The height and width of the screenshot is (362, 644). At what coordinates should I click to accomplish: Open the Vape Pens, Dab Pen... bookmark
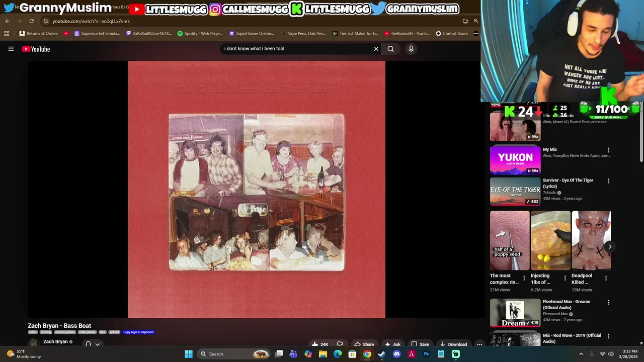(x=303, y=34)
